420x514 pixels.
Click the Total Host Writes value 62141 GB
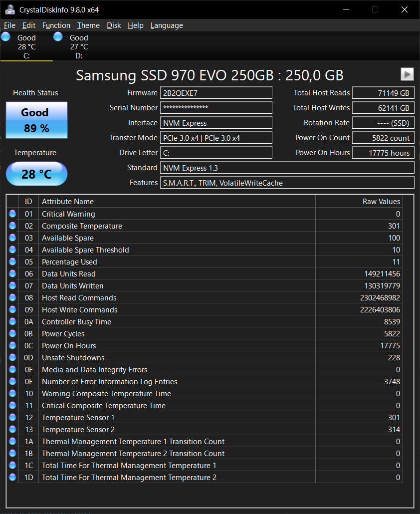click(383, 107)
